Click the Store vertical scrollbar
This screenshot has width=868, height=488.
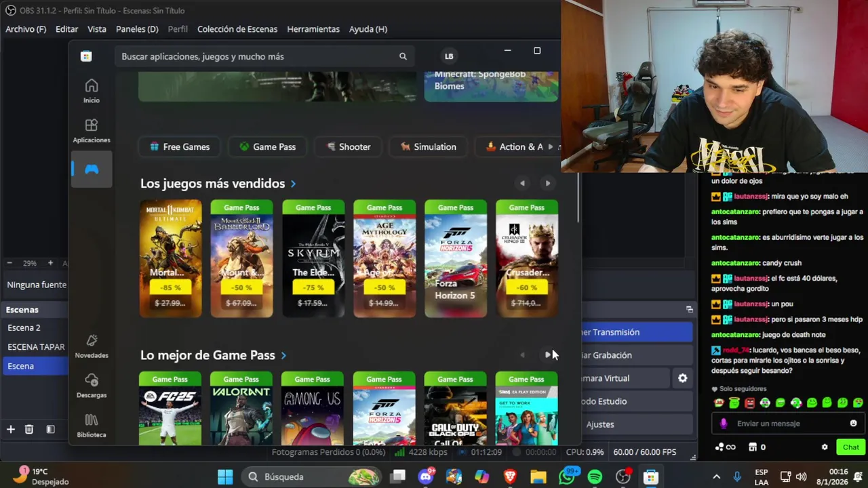tap(578, 197)
